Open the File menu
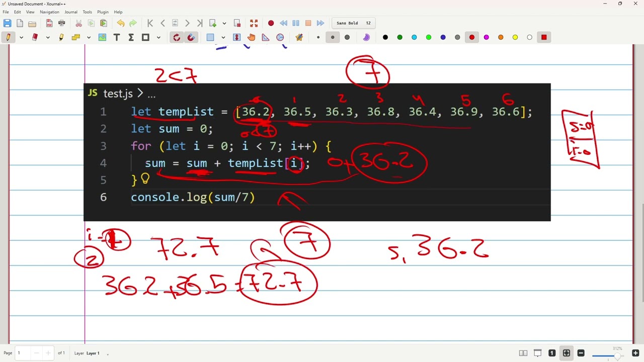This screenshot has width=644, height=362. click(x=6, y=12)
